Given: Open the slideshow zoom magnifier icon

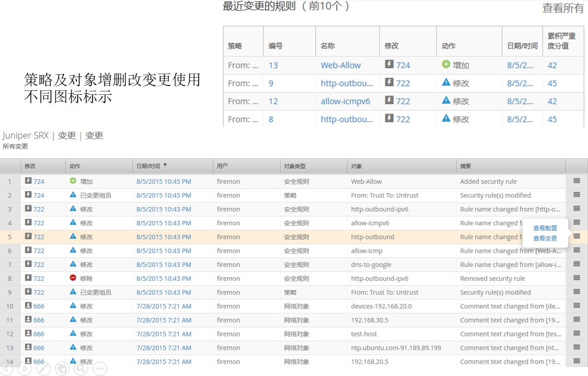Looking at the screenshot, I should [x=81, y=368].
